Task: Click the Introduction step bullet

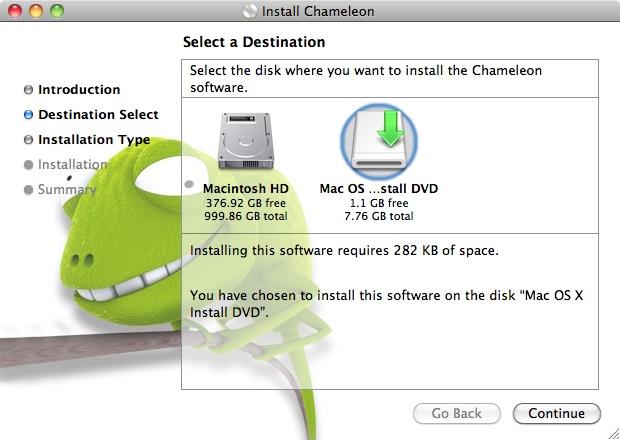Action: pyautogui.click(x=28, y=90)
